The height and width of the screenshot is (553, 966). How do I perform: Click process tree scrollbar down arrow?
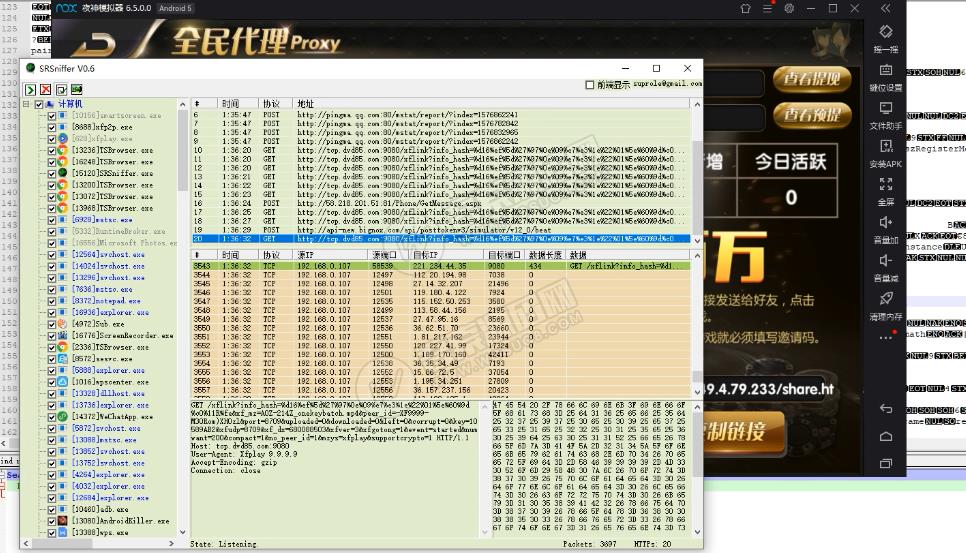click(182, 532)
